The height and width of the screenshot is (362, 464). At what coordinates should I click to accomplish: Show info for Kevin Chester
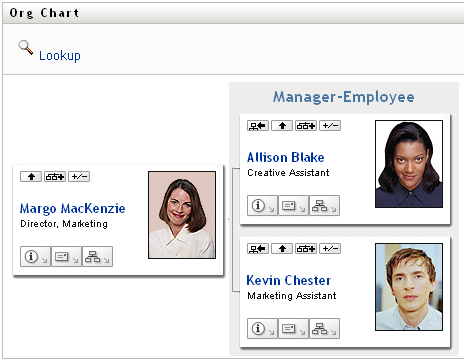pos(262,329)
